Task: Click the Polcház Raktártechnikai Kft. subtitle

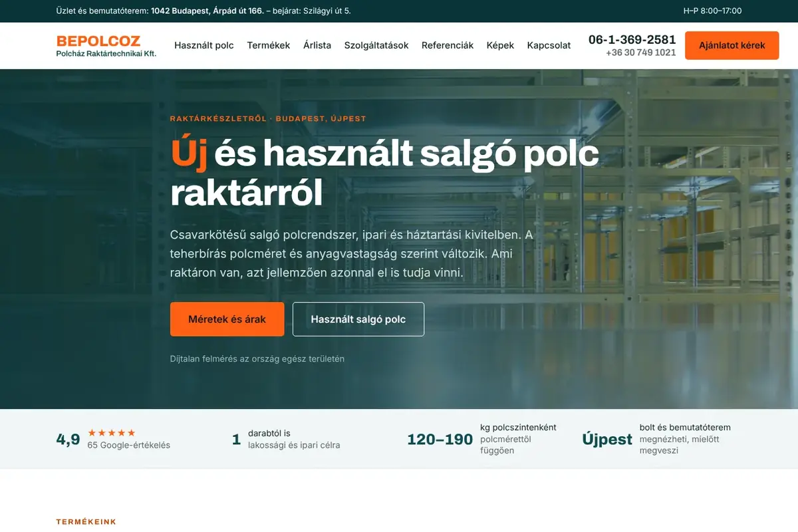Action: pyautogui.click(x=106, y=53)
